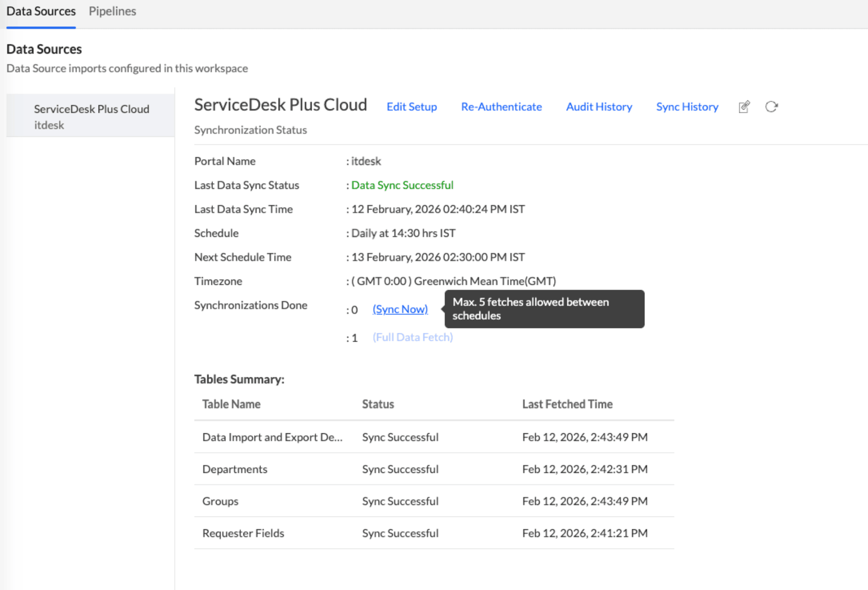The height and width of the screenshot is (590, 868).
Task: Select the Data Sources tab
Action: pos(41,11)
